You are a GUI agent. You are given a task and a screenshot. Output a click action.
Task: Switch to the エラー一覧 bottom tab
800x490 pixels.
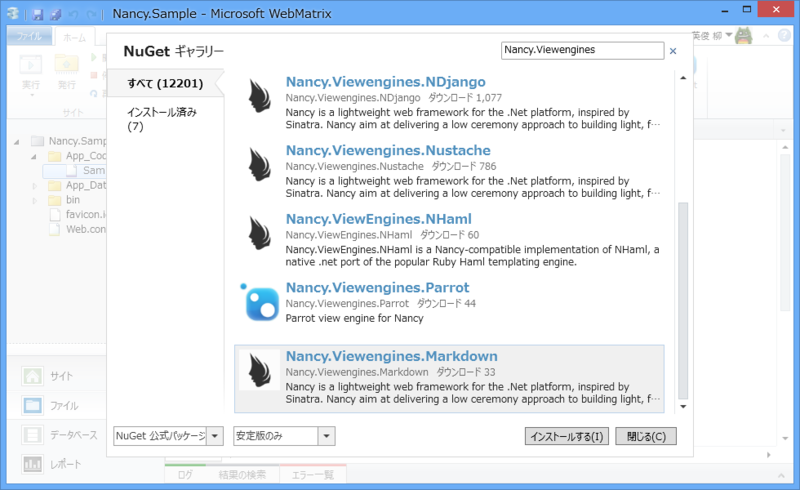(x=313, y=475)
